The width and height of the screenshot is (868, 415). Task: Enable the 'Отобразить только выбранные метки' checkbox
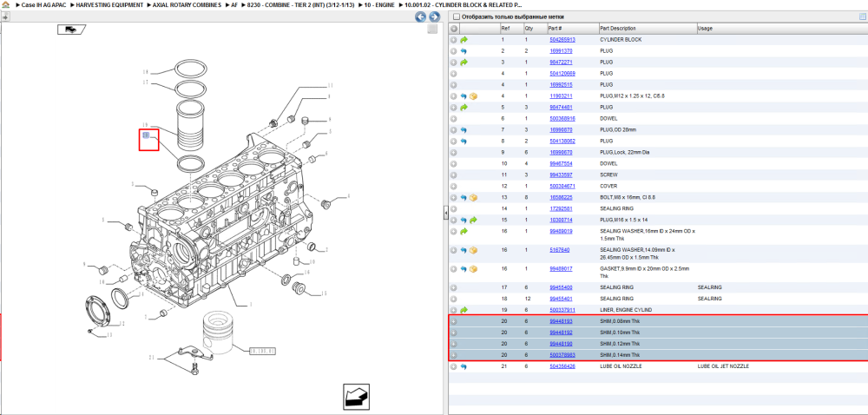(x=457, y=17)
